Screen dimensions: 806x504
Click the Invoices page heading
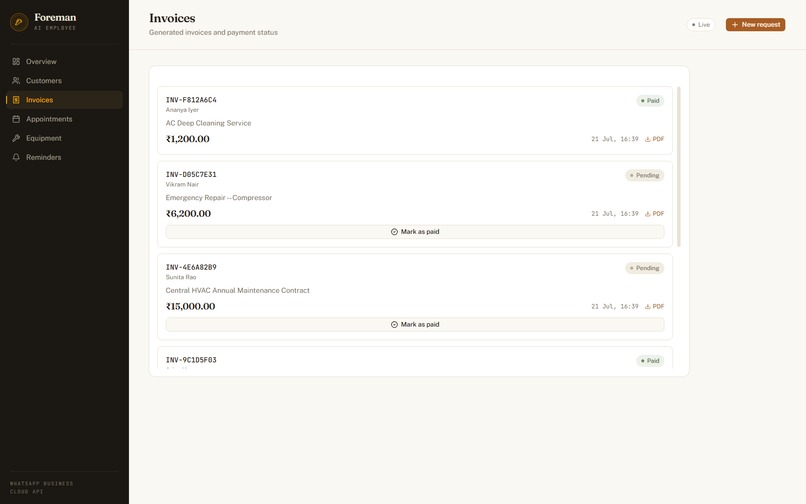[172, 18]
